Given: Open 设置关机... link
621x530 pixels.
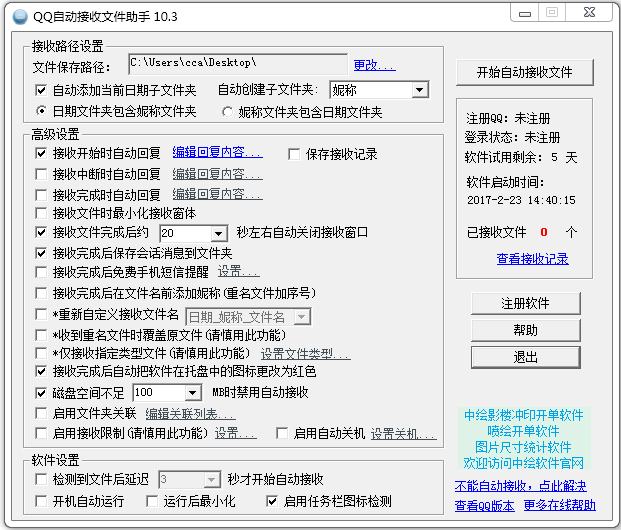Looking at the screenshot, I should coord(404,434).
